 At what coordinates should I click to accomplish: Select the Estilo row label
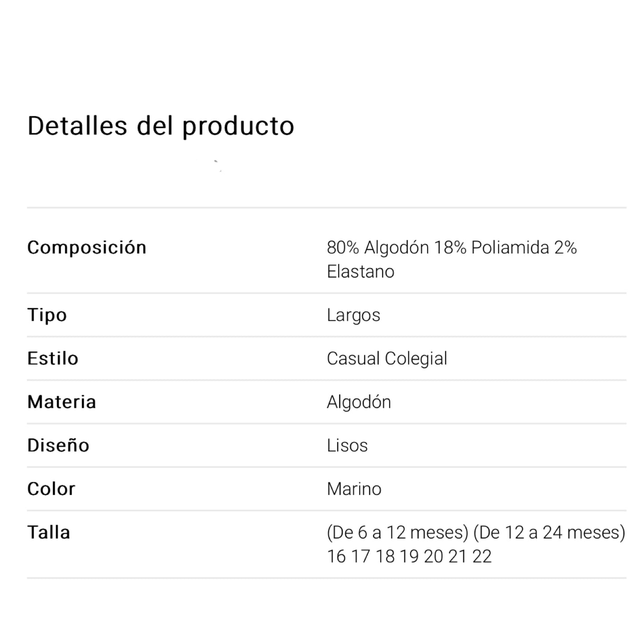pos(53,358)
